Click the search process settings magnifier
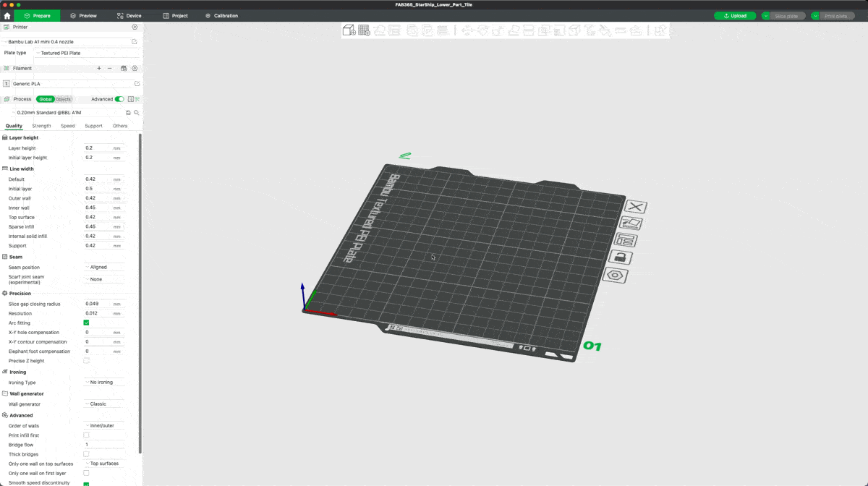 136,113
